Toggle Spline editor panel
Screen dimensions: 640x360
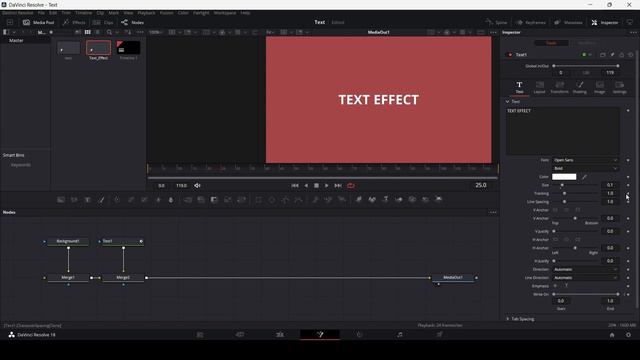(496, 22)
